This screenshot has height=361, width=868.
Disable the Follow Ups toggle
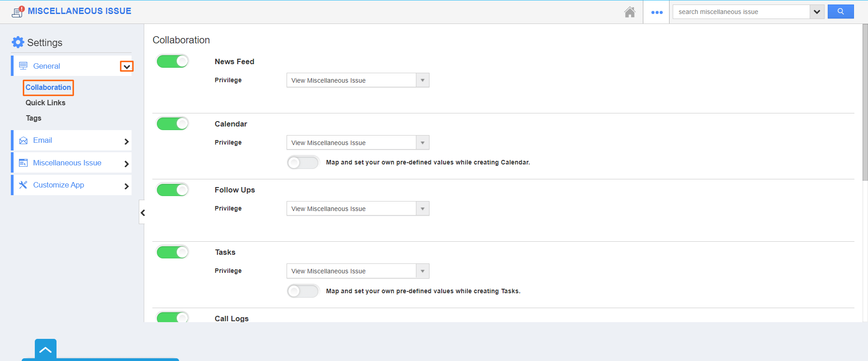point(172,190)
